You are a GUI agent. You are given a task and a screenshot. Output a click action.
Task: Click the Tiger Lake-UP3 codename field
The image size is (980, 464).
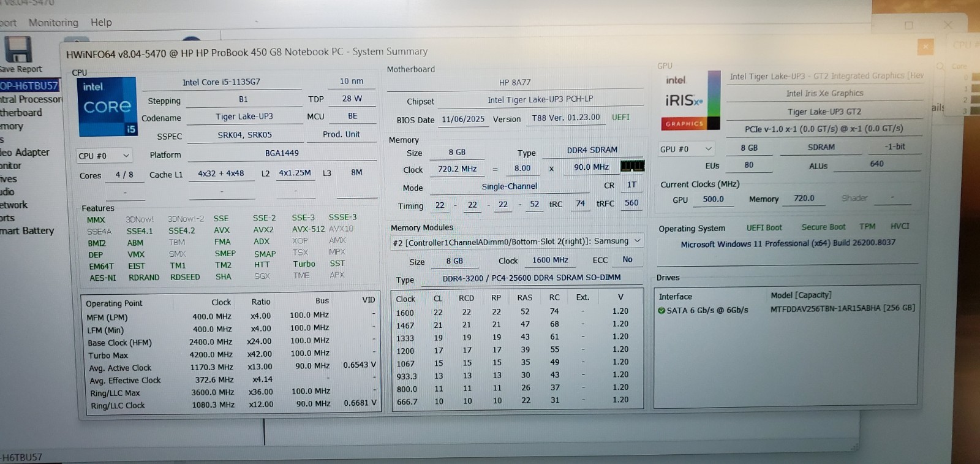[x=244, y=116]
